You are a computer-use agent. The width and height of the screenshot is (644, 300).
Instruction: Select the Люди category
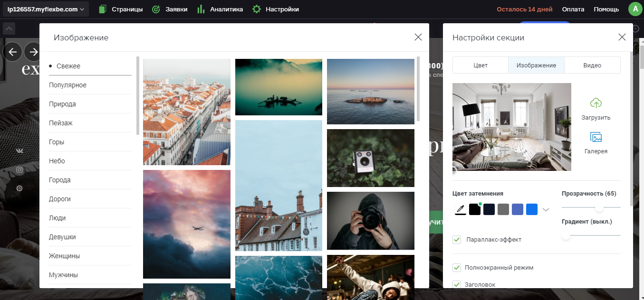pyautogui.click(x=90, y=218)
